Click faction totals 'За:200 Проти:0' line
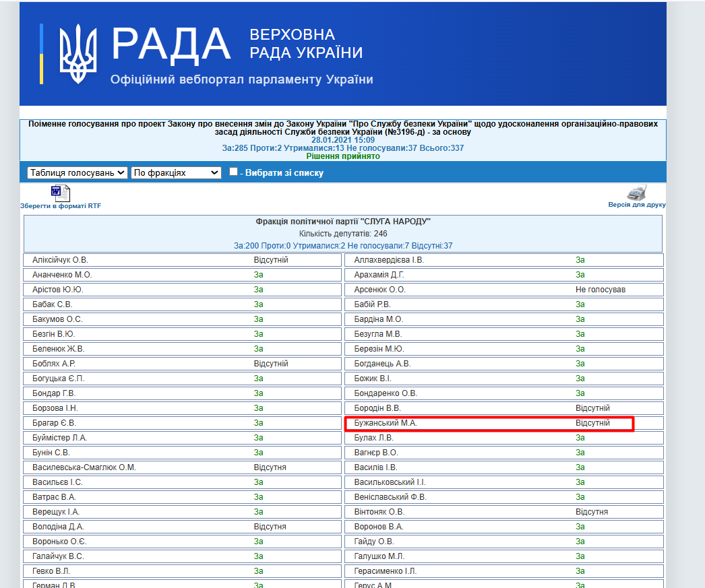 [343, 246]
